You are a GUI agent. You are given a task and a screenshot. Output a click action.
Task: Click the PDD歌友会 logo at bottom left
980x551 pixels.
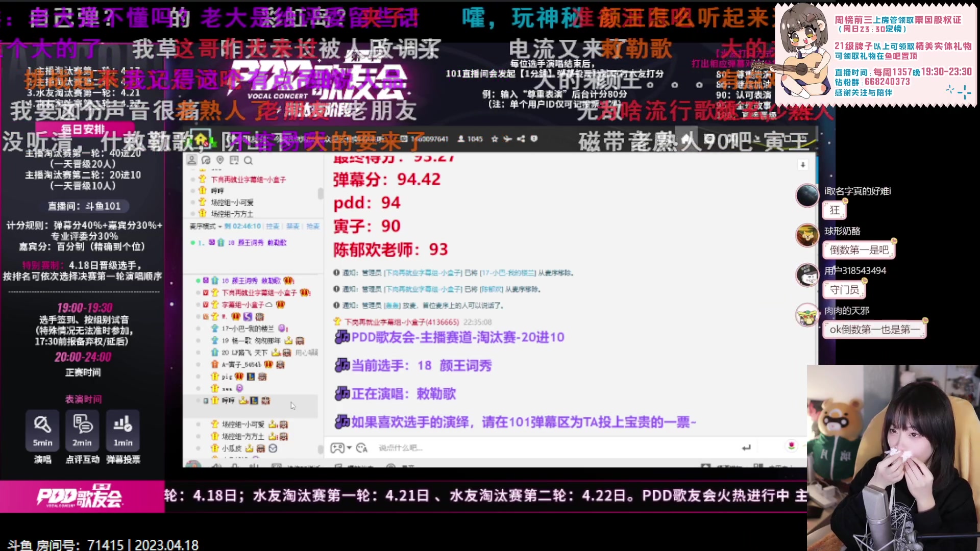(x=80, y=496)
